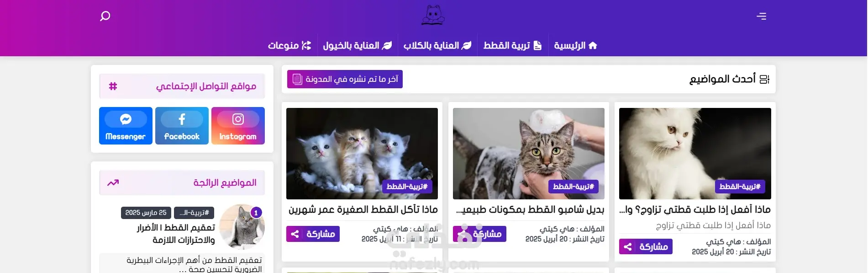Open article title بديل شامبو القطط
Viewport: 868px width, 273px height.
pyautogui.click(x=530, y=209)
